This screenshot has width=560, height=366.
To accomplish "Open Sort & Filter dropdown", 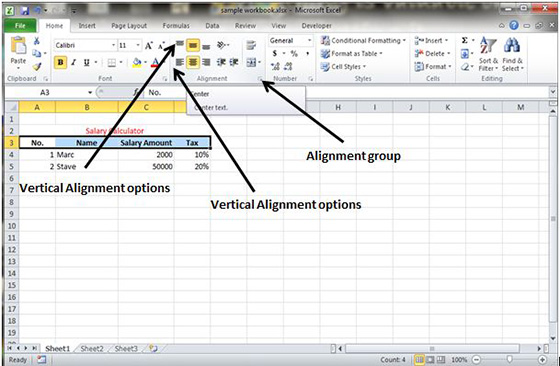I will pos(488,54).
